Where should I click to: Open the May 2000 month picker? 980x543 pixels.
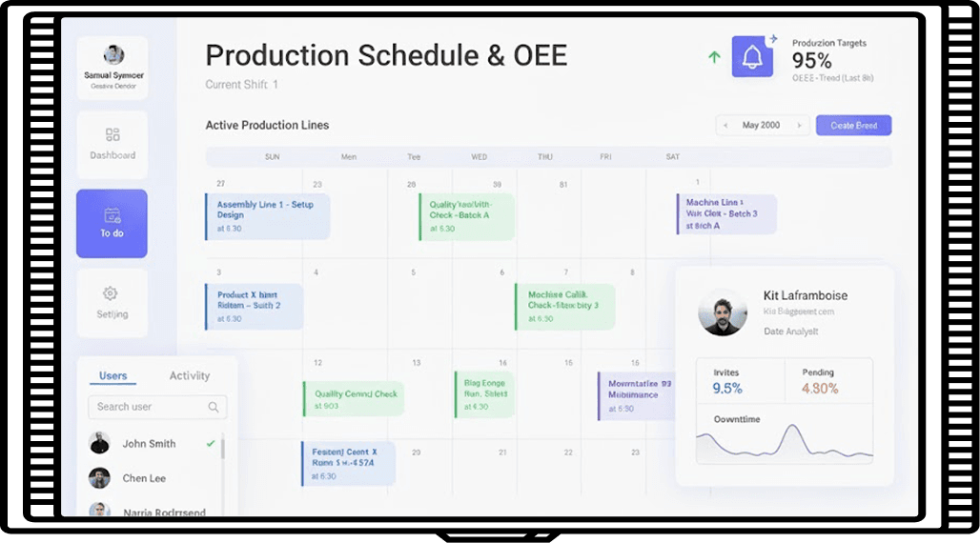pyautogui.click(x=761, y=125)
